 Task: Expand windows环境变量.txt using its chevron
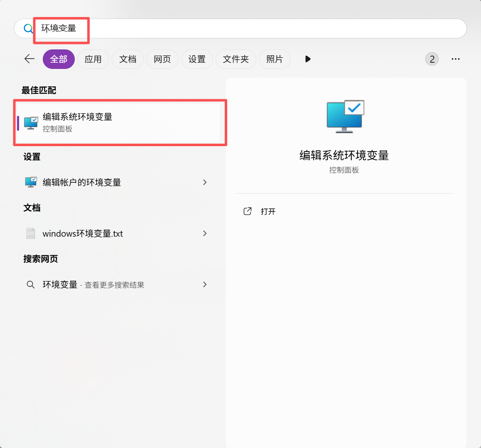point(204,233)
